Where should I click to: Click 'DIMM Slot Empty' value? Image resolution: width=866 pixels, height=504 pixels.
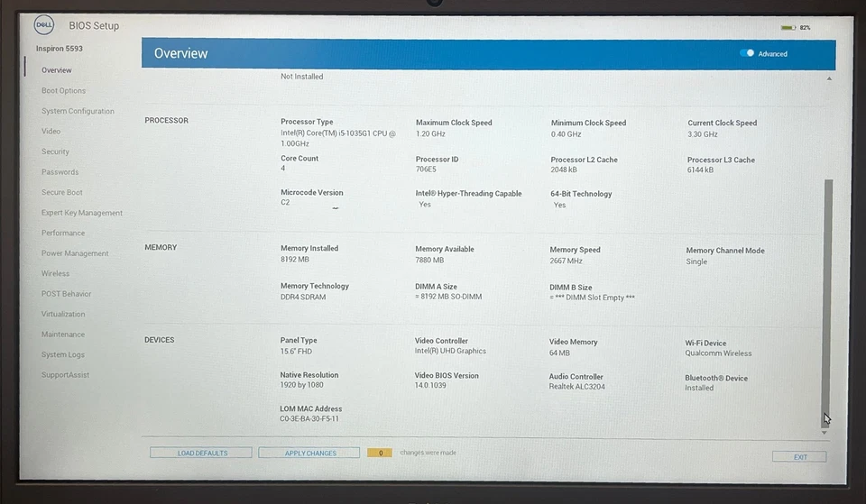[592, 298]
